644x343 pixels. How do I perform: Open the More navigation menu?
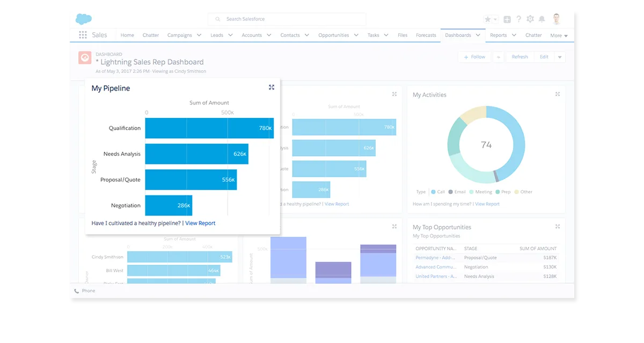559,36
